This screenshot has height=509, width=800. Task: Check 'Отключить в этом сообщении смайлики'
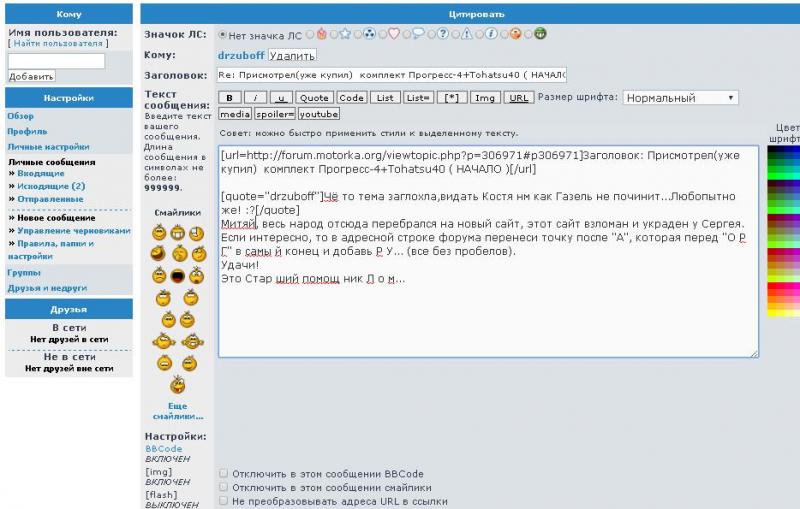[223, 487]
